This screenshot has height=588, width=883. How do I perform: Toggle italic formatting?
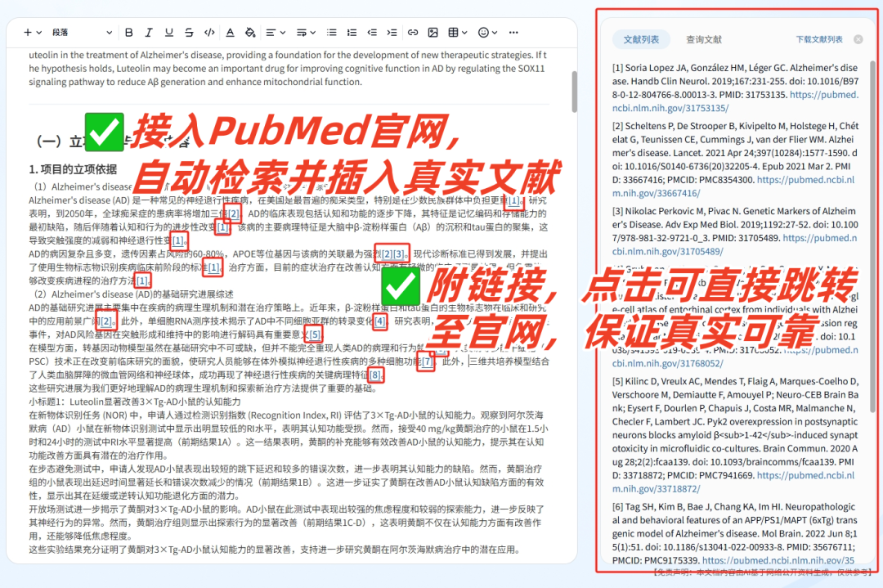click(149, 33)
